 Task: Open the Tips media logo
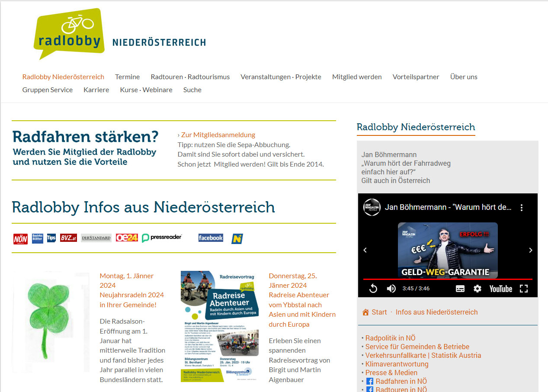tap(51, 238)
